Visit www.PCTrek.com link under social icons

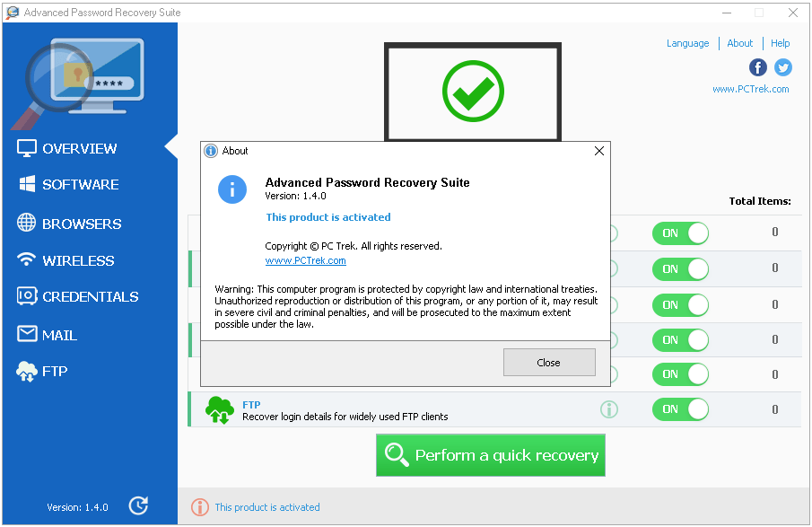pyautogui.click(x=751, y=89)
